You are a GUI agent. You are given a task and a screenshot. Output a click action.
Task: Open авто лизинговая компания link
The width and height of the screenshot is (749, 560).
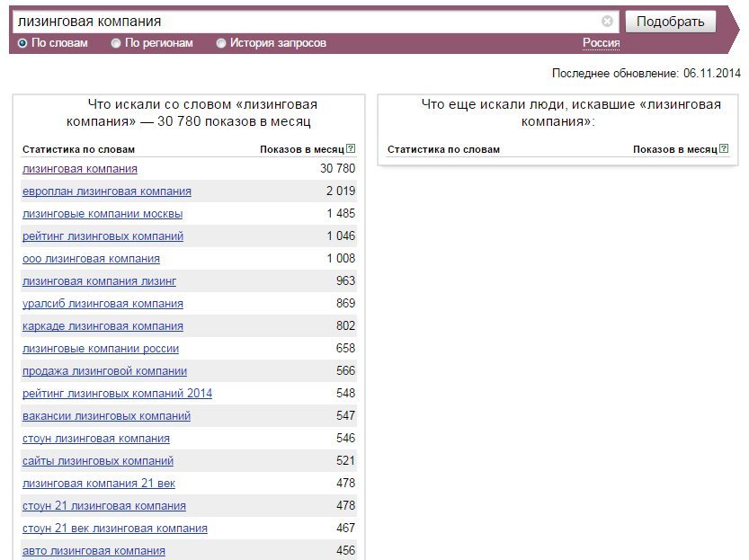[x=94, y=550]
